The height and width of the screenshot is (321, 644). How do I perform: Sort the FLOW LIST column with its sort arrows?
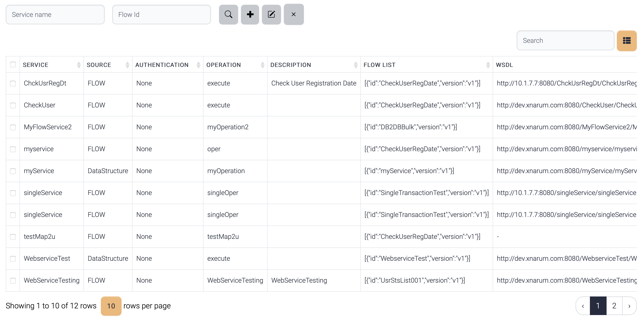[x=489, y=65]
